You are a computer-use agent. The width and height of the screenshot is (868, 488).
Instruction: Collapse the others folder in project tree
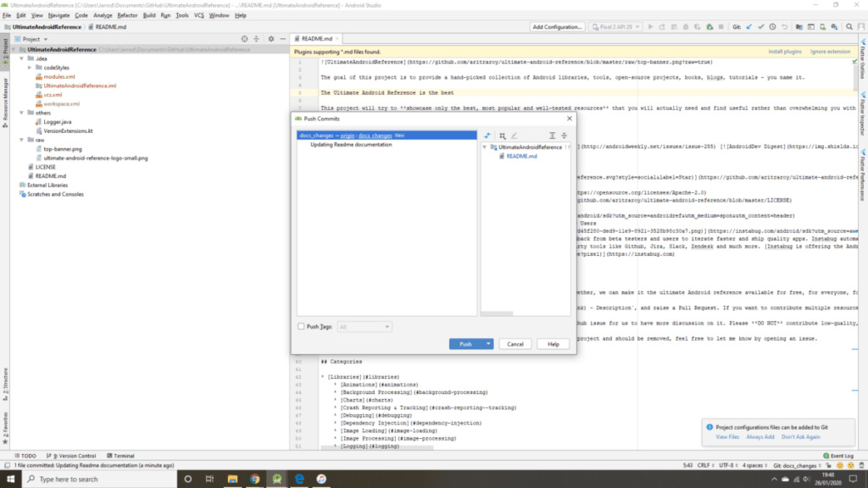[x=23, y=112]
